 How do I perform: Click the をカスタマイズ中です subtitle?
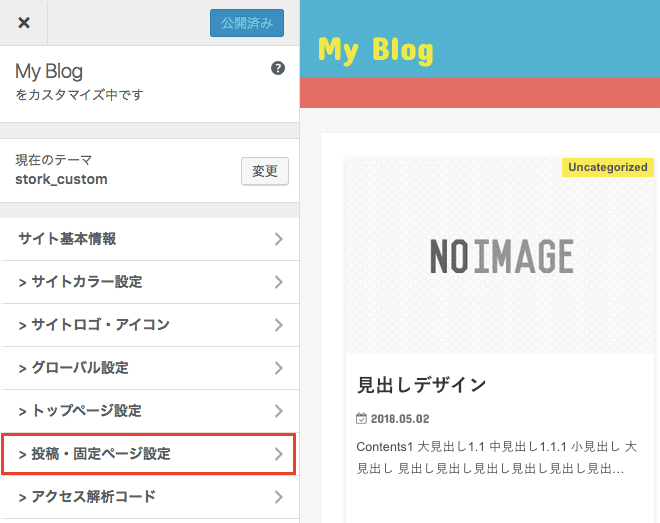(x=80, y=95)
